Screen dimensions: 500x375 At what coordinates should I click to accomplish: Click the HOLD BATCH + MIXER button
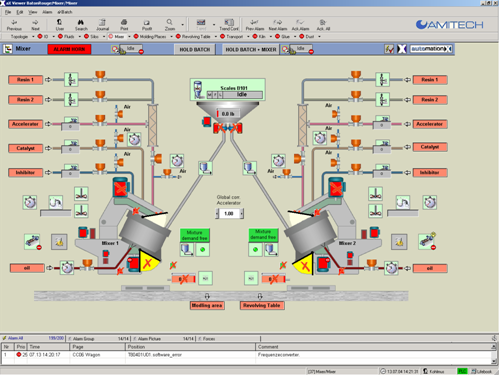[251, 49]
